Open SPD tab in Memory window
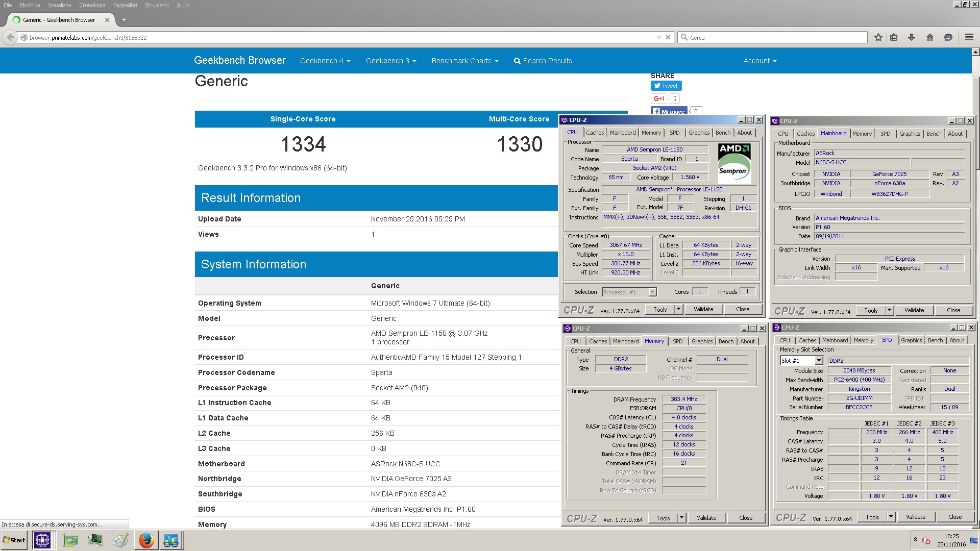Screen dimensions: 980x551 [x=677, y=341]
